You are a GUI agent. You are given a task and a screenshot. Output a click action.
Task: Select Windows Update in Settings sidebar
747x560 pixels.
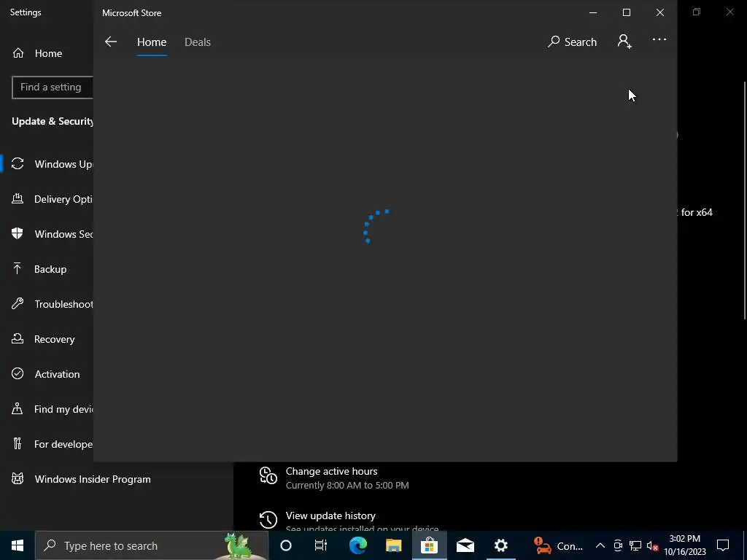tap(47, 164)
